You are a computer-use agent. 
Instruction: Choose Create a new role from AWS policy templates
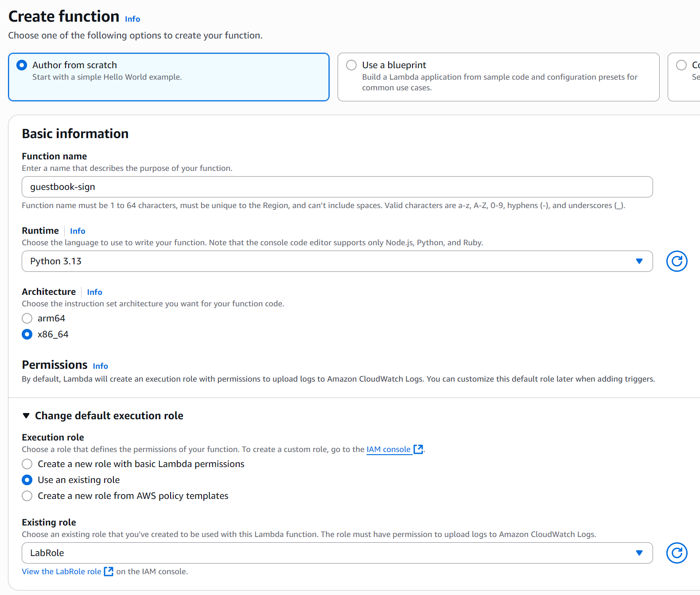coord(27,496)
